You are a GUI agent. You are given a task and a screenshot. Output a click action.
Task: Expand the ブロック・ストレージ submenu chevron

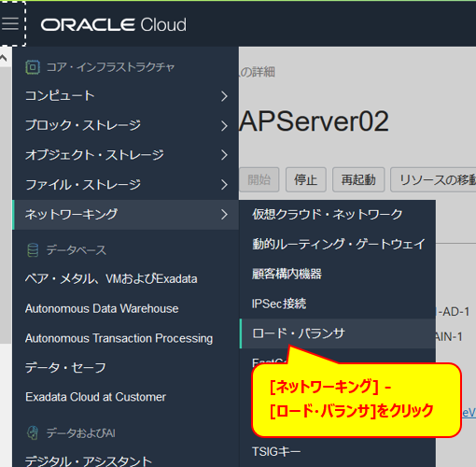coord(224,126)
